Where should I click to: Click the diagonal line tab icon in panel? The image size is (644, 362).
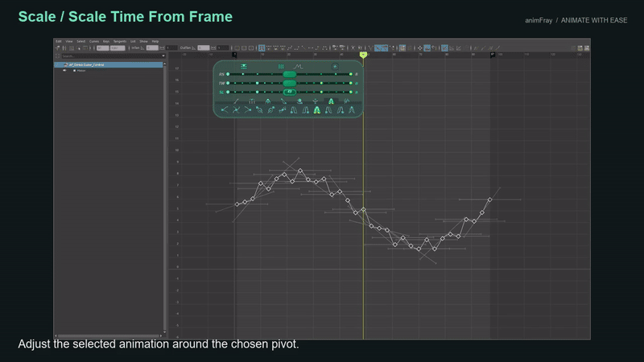coord(236,101)
